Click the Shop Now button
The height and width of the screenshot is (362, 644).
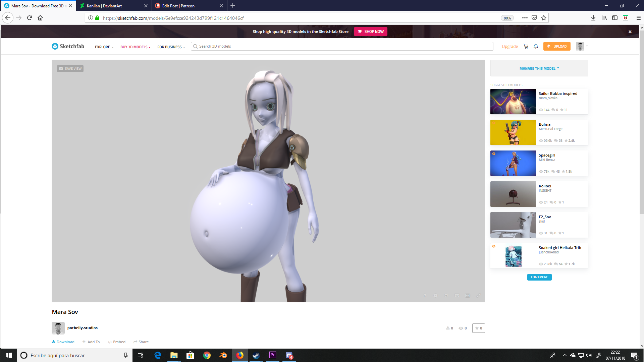point(371,32)
